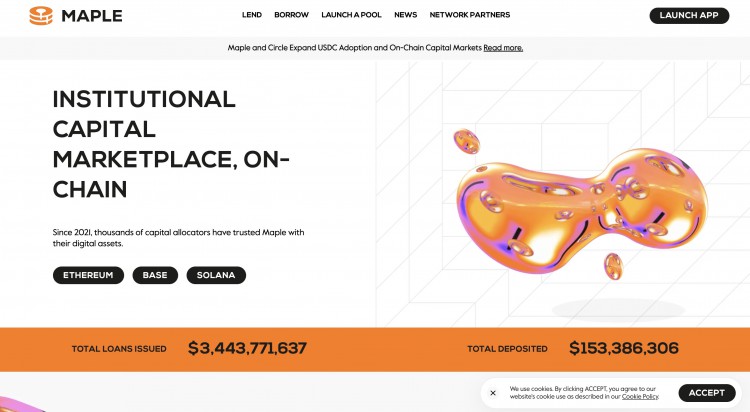
Task: Open the Cookie Policy link
Action: [640, 397]
